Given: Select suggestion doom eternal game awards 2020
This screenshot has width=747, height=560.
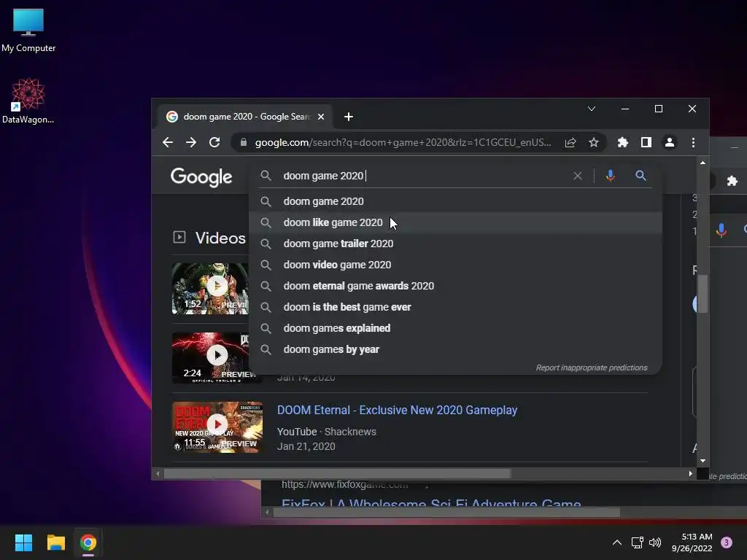Looking at the screenshot, I should point(456,286).
